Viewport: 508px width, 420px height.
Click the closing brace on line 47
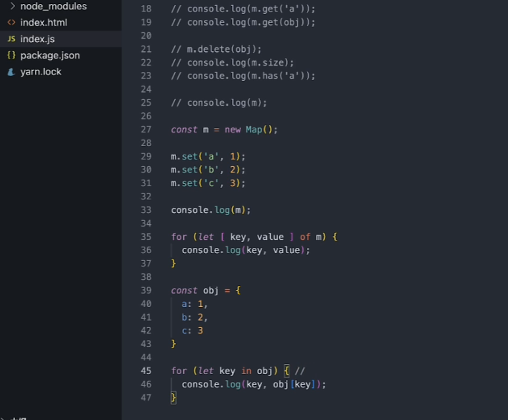click(173, 398)
